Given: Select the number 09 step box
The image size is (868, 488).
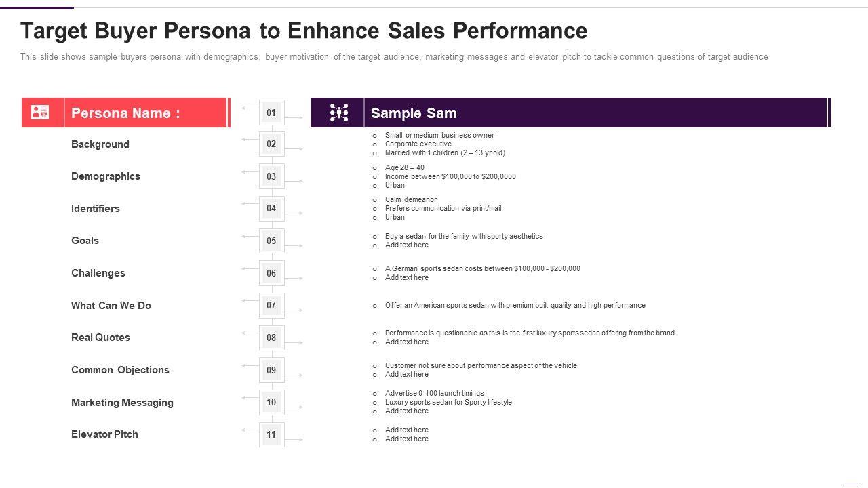Looking at the screenshot, I should tap(271, 370).
